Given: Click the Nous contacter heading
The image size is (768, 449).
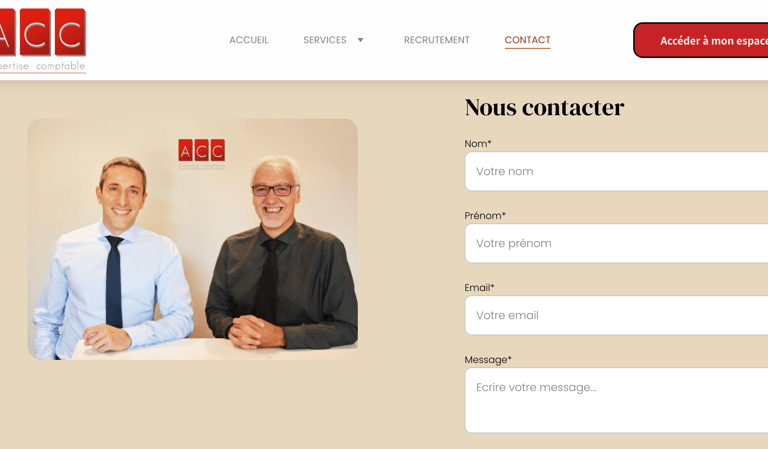Looking at the screenshot, I should [x=544, y=108].
